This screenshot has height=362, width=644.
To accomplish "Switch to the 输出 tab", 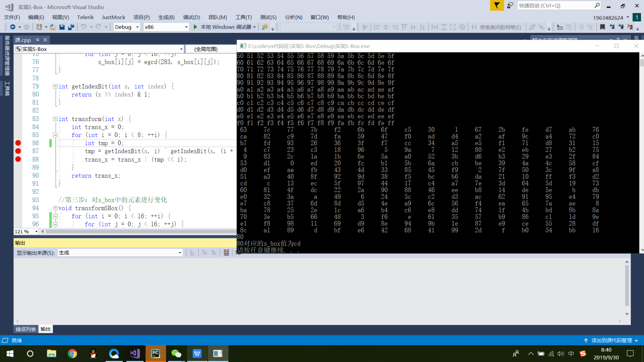I will click(45, 329).
